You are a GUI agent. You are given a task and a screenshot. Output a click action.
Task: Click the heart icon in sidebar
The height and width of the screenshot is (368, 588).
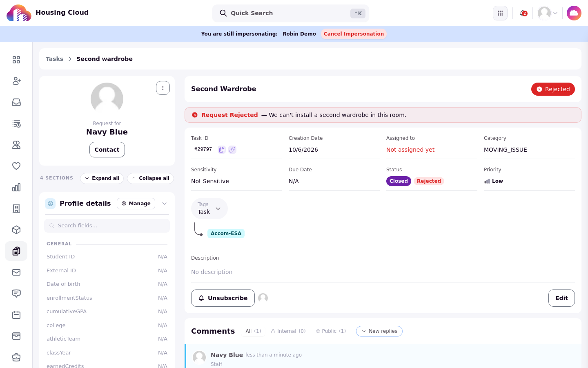coord(16,166)
